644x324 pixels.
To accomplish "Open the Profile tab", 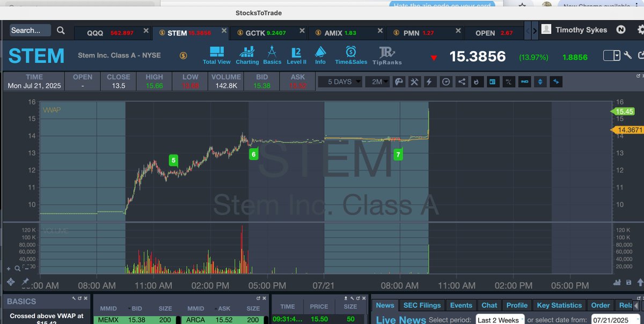I will click(517, 305).
